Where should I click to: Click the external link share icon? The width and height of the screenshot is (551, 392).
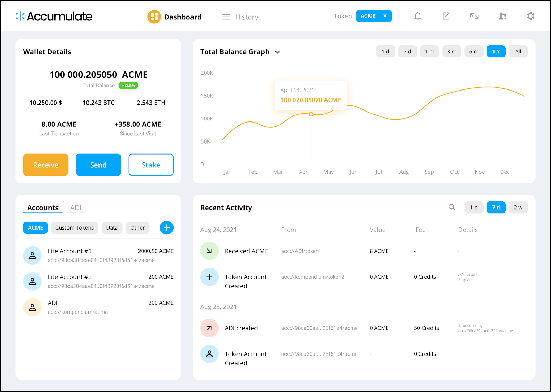[446, 16]
